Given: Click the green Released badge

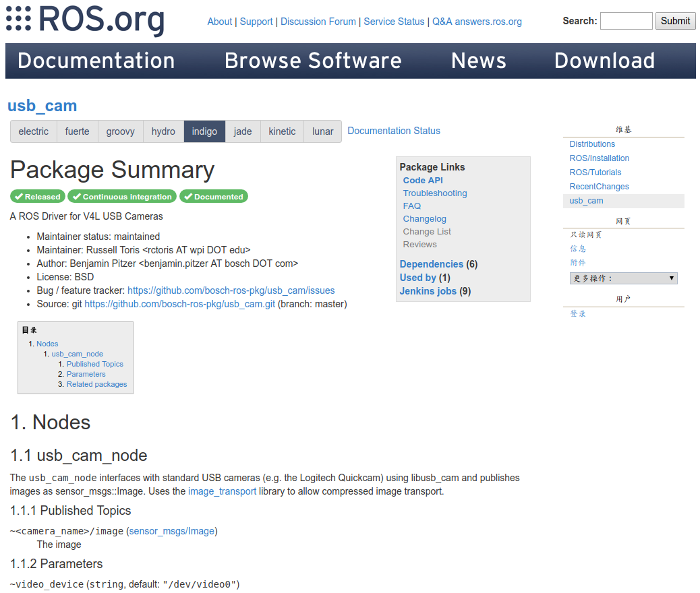Looking at the screenshot, I should (x=38, y=197).
